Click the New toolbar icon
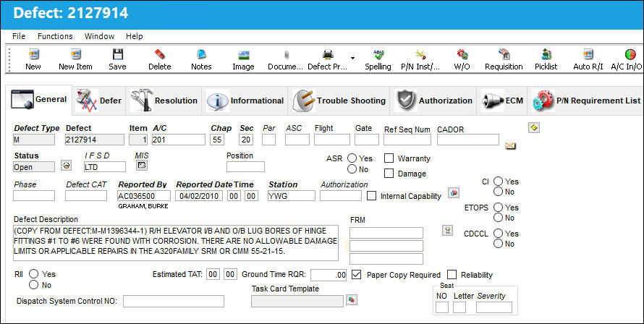644x324 pixels. (x=33, y=54)
